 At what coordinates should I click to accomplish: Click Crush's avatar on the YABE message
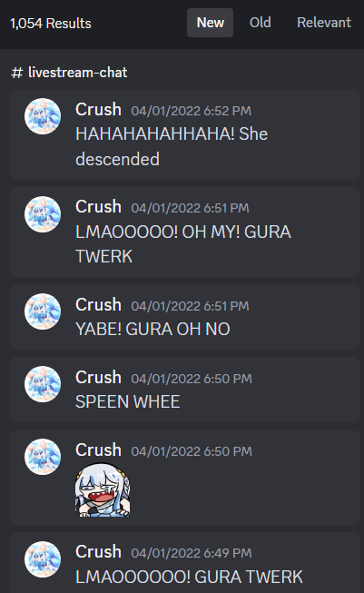pos(43,311)
